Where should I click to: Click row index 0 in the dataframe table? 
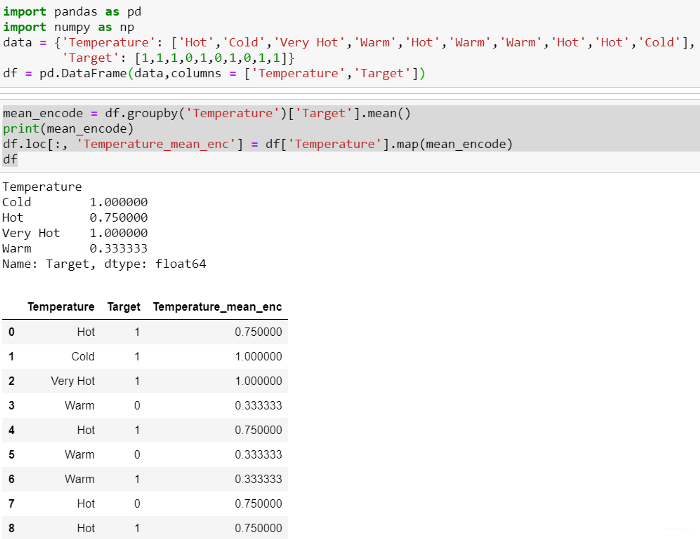point(12,332)
